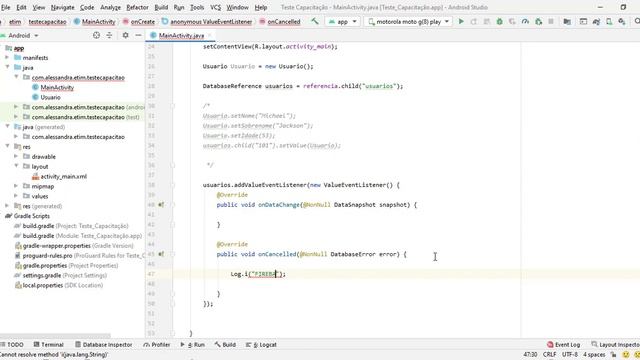Open the motorola moto g(8) play device dropdown
Screen dimensions: 640x360
coord(408,22)
